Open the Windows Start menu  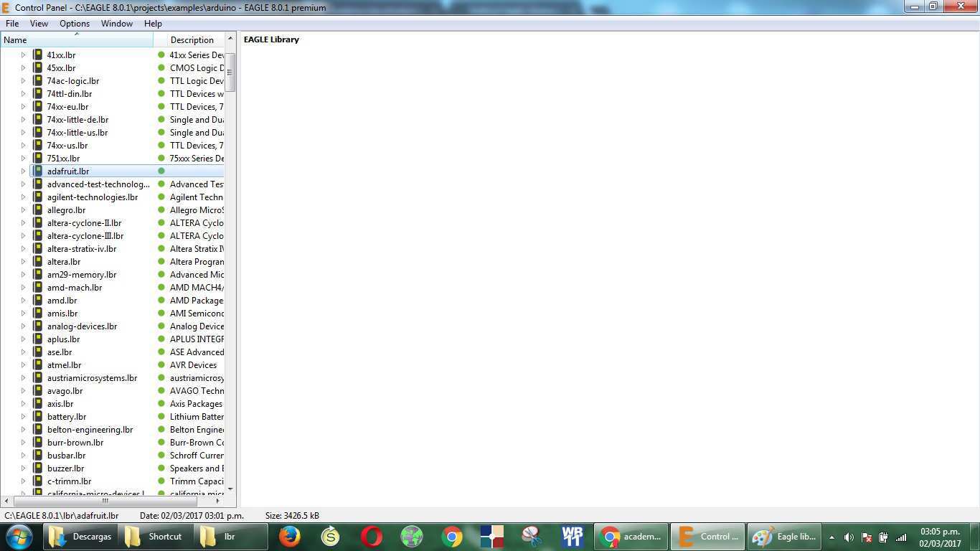click(x=18, y=537)
